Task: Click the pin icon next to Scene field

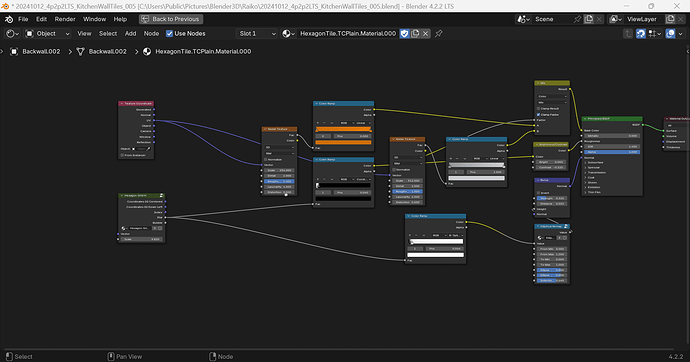Action: pos(577,19)
